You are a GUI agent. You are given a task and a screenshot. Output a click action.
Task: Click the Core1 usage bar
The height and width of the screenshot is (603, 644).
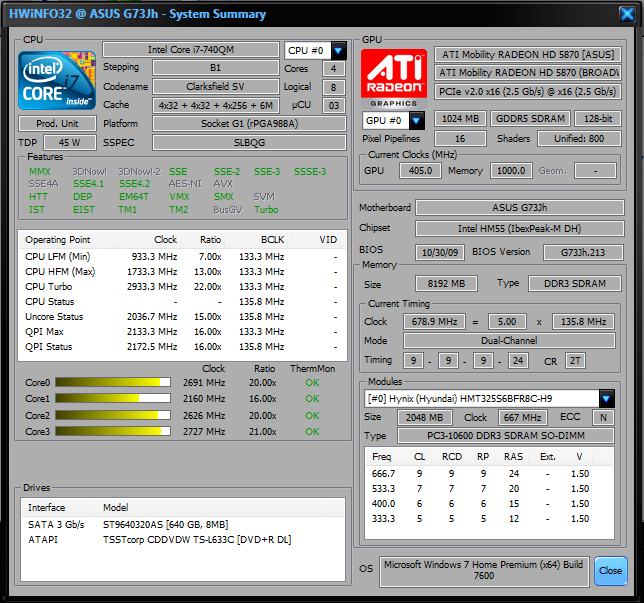tap(113, 398)
